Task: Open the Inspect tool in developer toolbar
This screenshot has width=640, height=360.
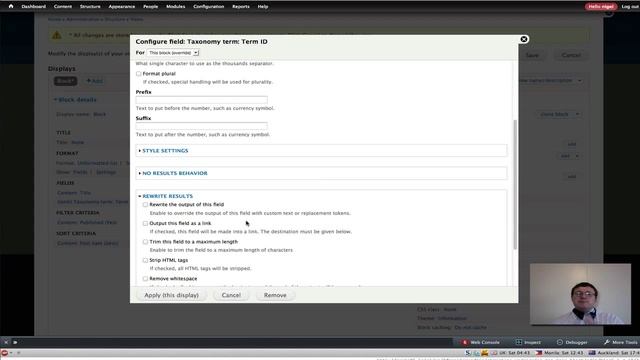Action: [528, 342]
